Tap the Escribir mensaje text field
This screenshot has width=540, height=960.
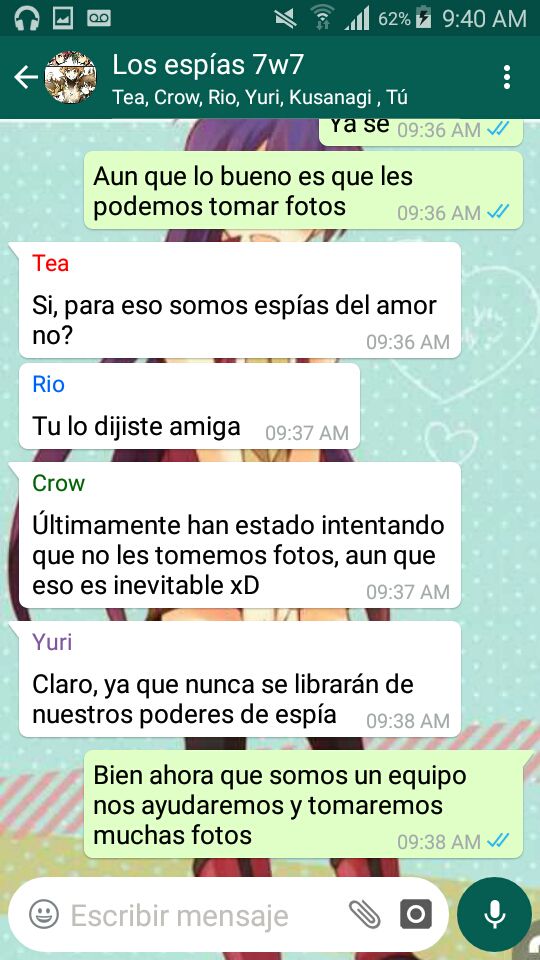pos(179,915)
